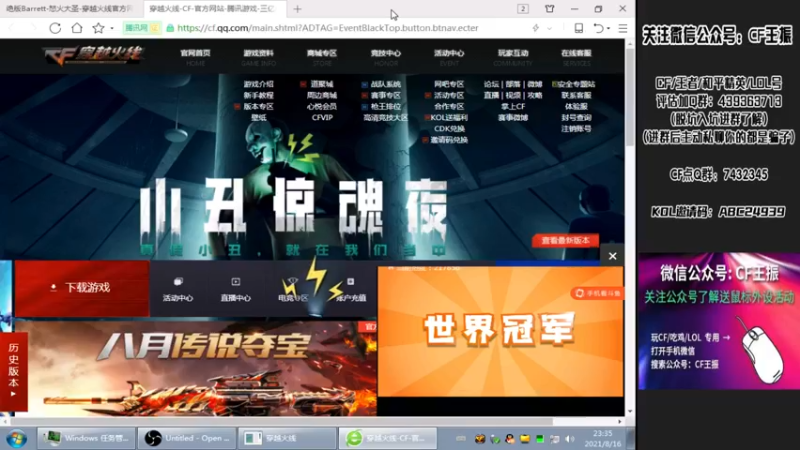Image resolution: width=800 pixels, height=450 pixels.
Task: Click 合作专区 submenu link
Action: (449, 107)
